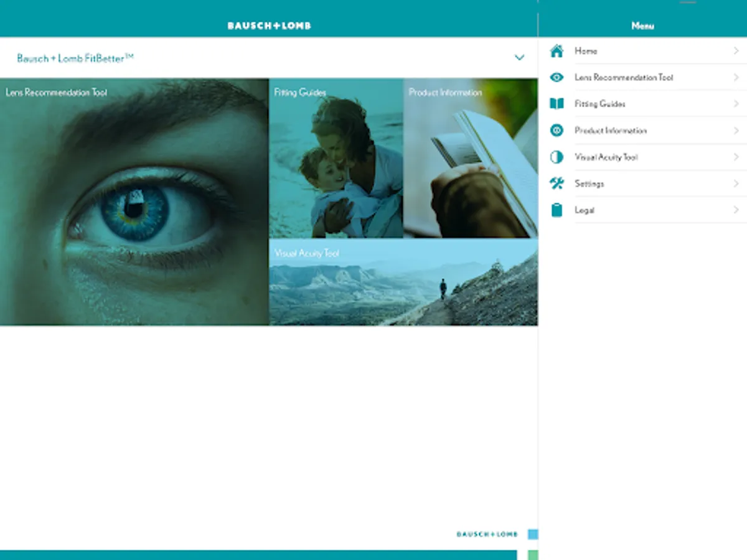Open the Visual Acuity Tool mountain tile
The height and width of the screenshot is (560, 747).
click(x=403, y=282)
